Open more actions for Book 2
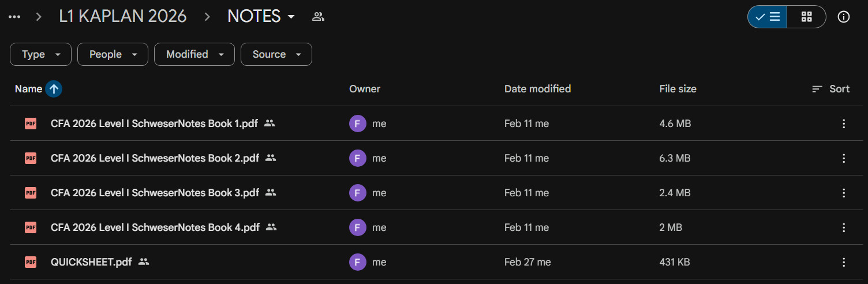The image size is (868, 284). tap(844, 158)
